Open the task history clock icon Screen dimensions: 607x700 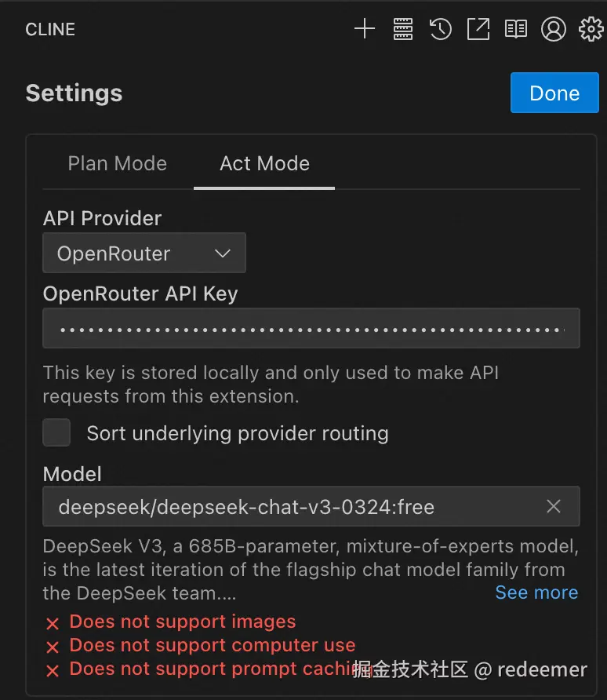click(x=441, y=30)
